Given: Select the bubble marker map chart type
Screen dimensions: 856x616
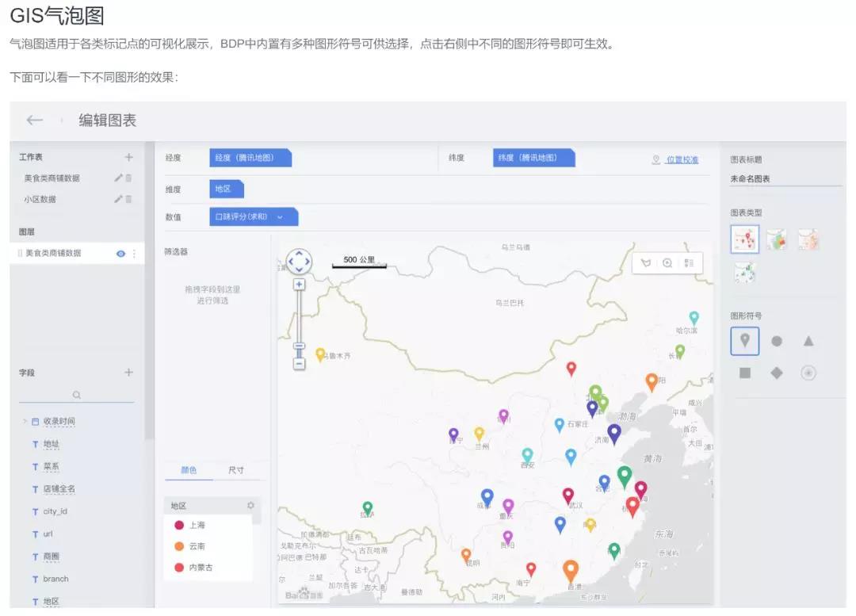Looking at the screenshot, I should click(744, 239).
